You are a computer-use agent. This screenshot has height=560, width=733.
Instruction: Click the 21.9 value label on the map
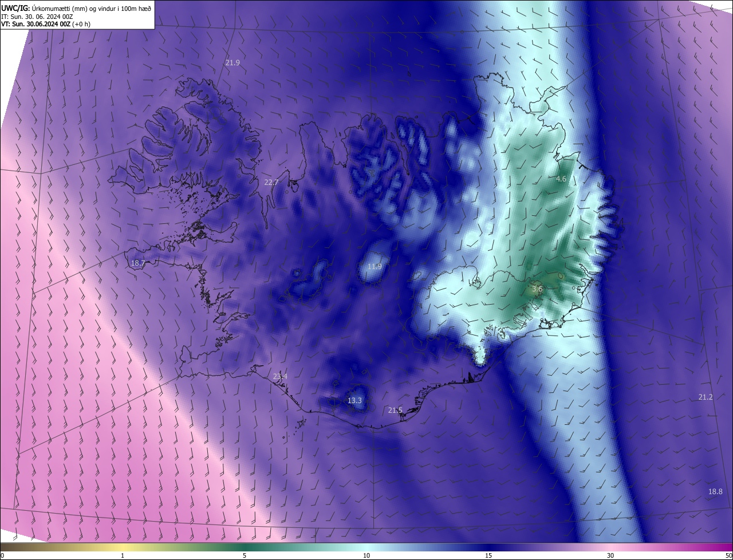pyautogui.click(x=232, y=62)
